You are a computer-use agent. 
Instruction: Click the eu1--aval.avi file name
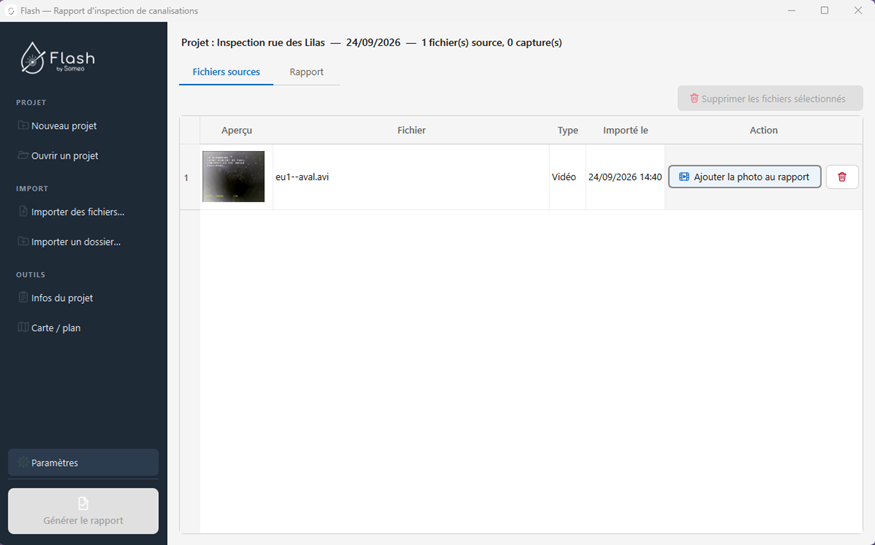coord(302,177)
